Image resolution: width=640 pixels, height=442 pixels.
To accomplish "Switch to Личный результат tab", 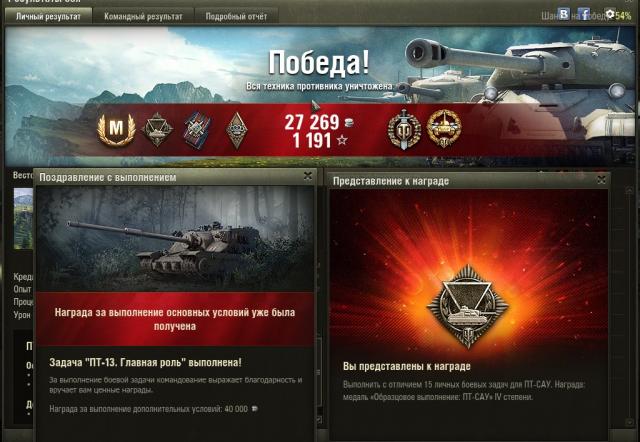I will 48,16.
